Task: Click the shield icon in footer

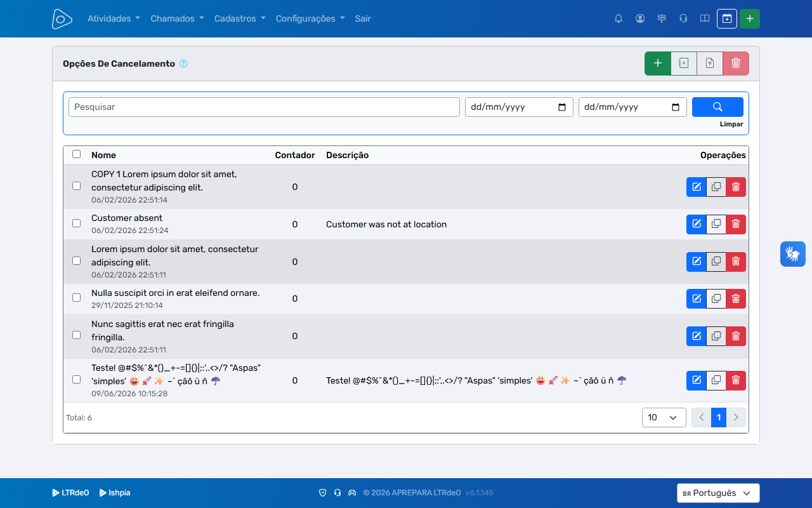Action: [x=322, y=493]
